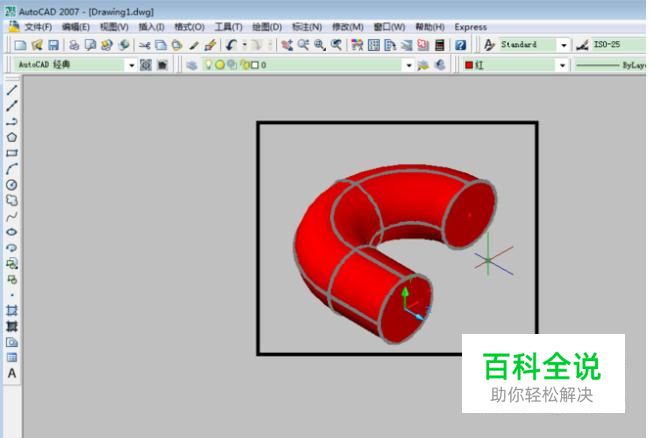Expand the Standard text style dropdown

pyautogui.click(x=563, y=45)
